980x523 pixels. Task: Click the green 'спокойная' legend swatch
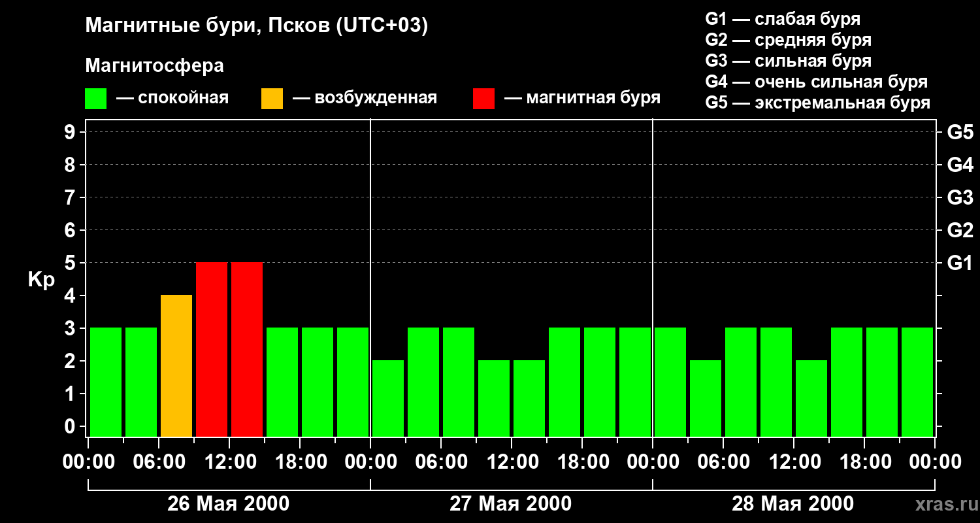click(95, 98)
